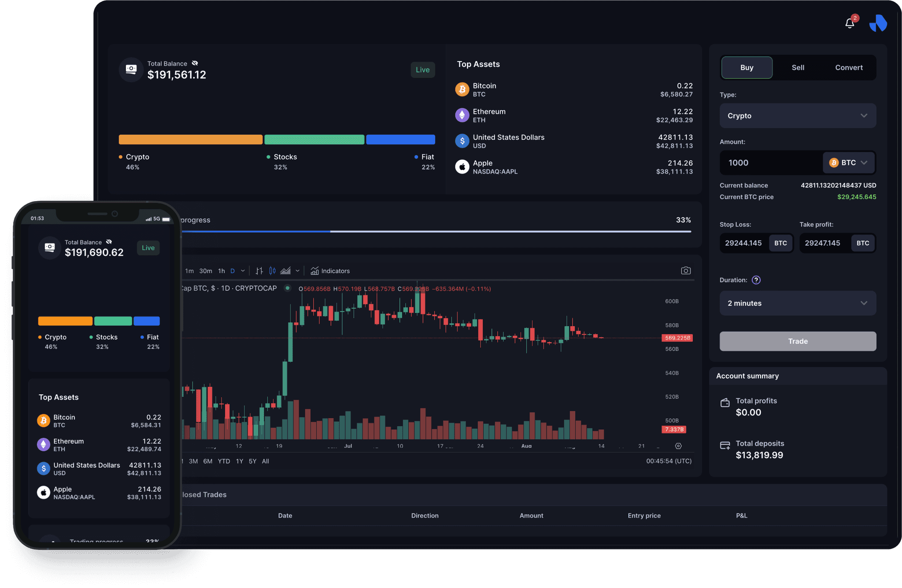Select the Buy tab

[746, 66]
